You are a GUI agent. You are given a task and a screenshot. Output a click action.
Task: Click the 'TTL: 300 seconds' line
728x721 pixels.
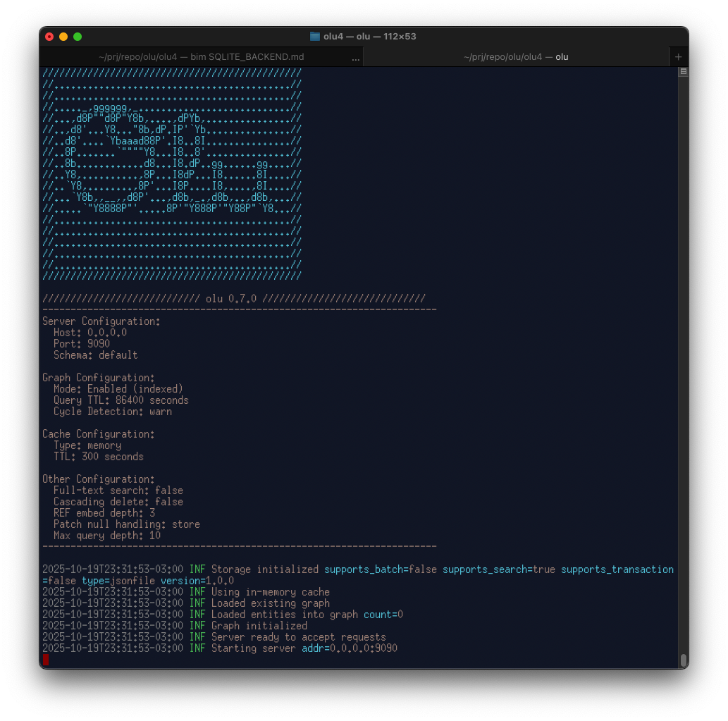point(99,457)
